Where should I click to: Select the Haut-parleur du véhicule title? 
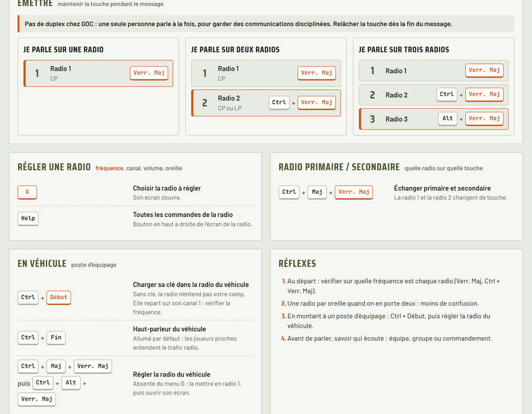coord(169,329)
